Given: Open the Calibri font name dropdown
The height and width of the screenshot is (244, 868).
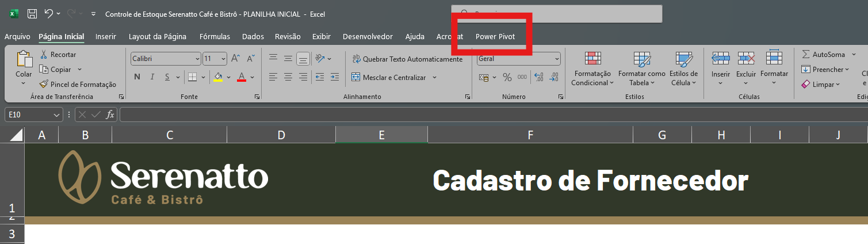Looking at the screenshot, I should 197,59.
